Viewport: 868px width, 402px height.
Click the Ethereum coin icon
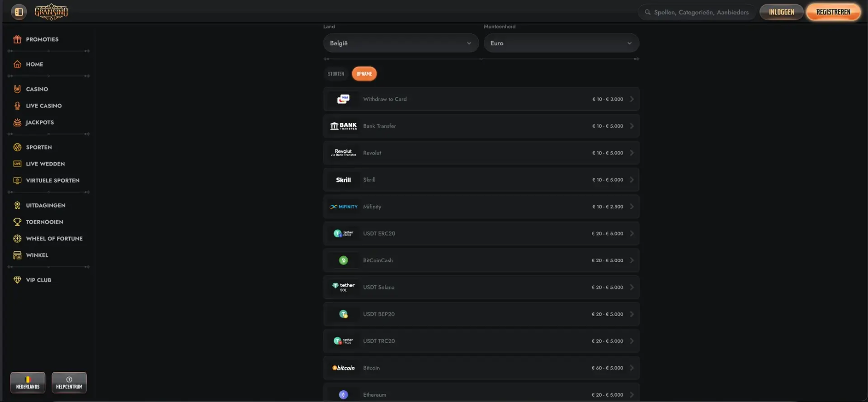[344, 395]
